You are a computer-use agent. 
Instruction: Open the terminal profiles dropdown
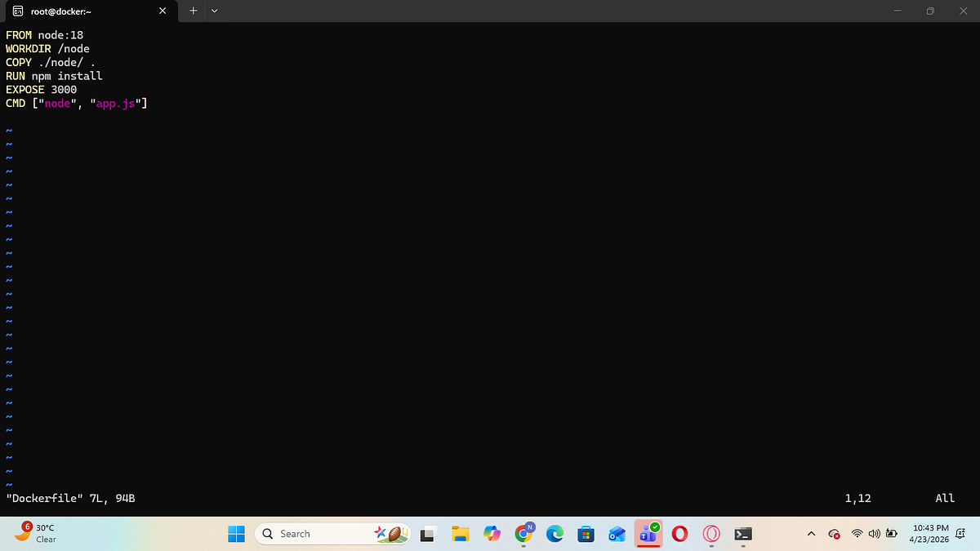point(214,11)
